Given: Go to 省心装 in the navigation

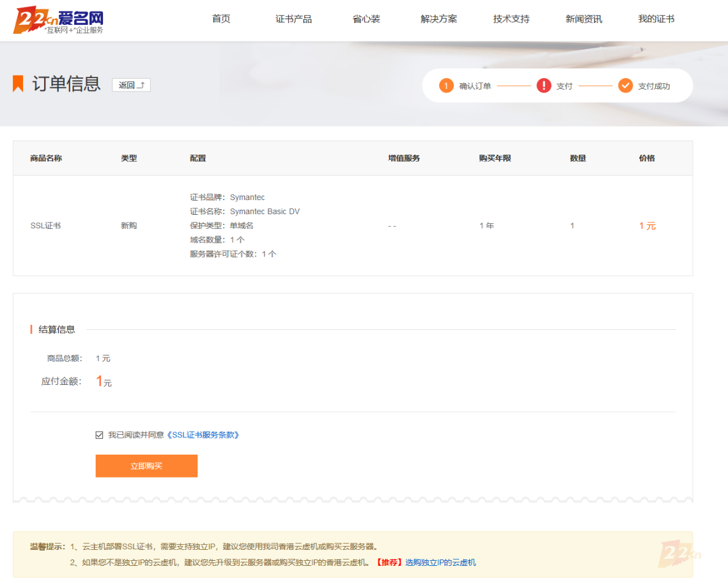Looking at the screenshot, I should (x=366, y=19).
